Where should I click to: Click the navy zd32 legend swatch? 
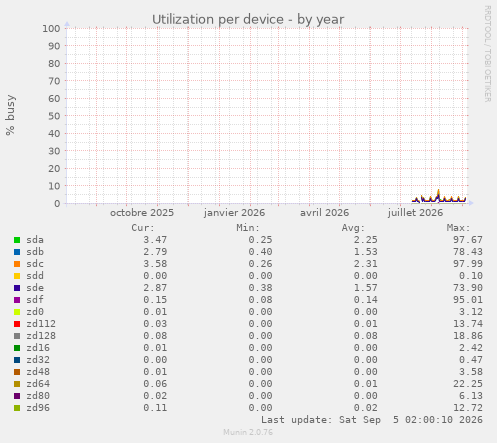17,360
